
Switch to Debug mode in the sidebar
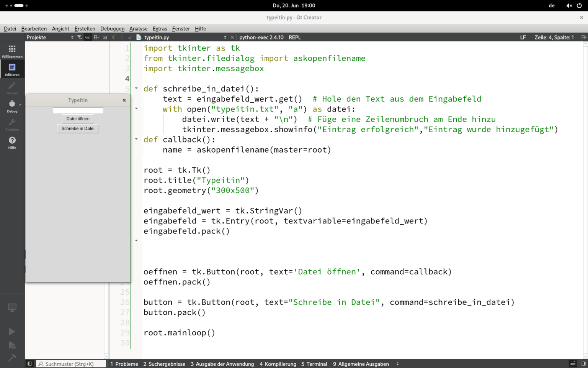point(12,104)
